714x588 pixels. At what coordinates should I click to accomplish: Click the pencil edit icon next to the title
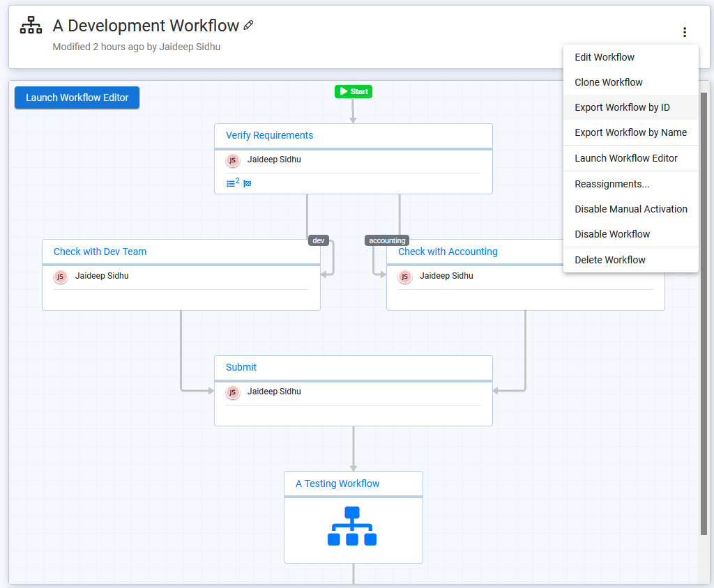pos(248,26)
